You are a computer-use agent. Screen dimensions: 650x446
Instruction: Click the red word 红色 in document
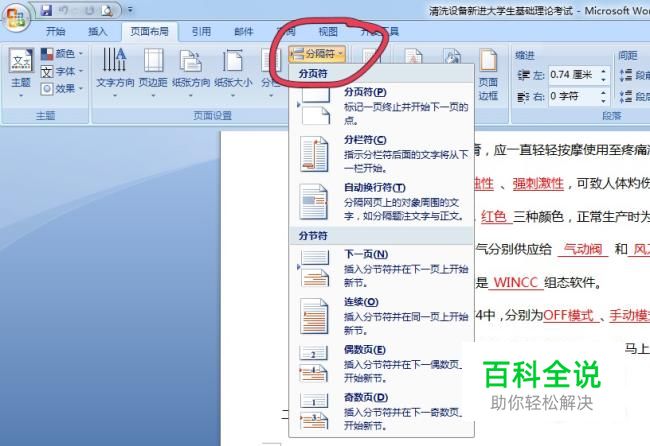(494, 216)
